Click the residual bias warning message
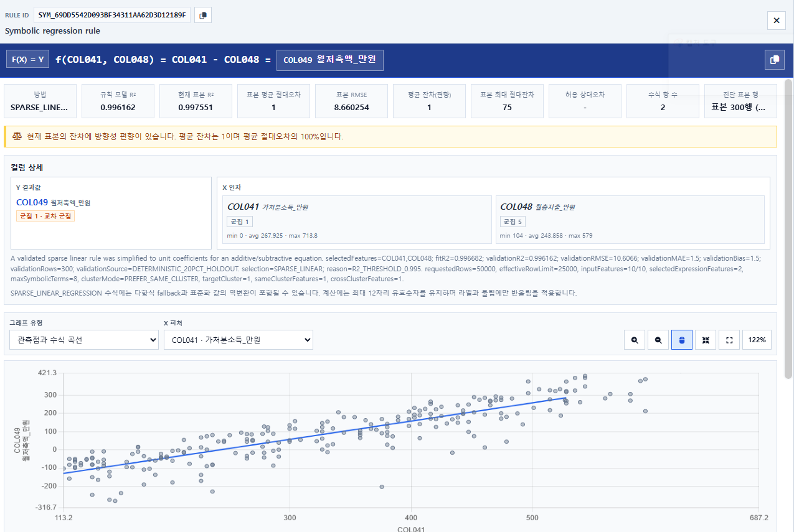Viewport: 794px width, 532px height. (185, 136)
